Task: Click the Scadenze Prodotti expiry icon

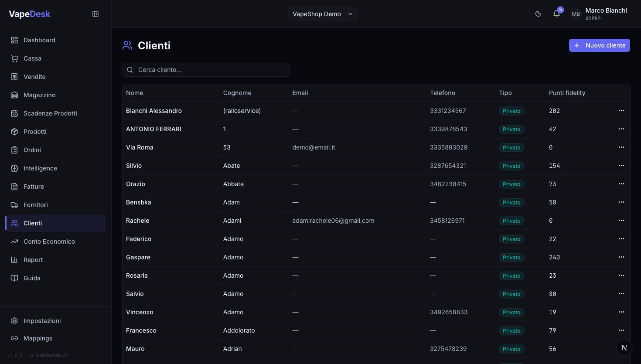Action: (14, 113)
